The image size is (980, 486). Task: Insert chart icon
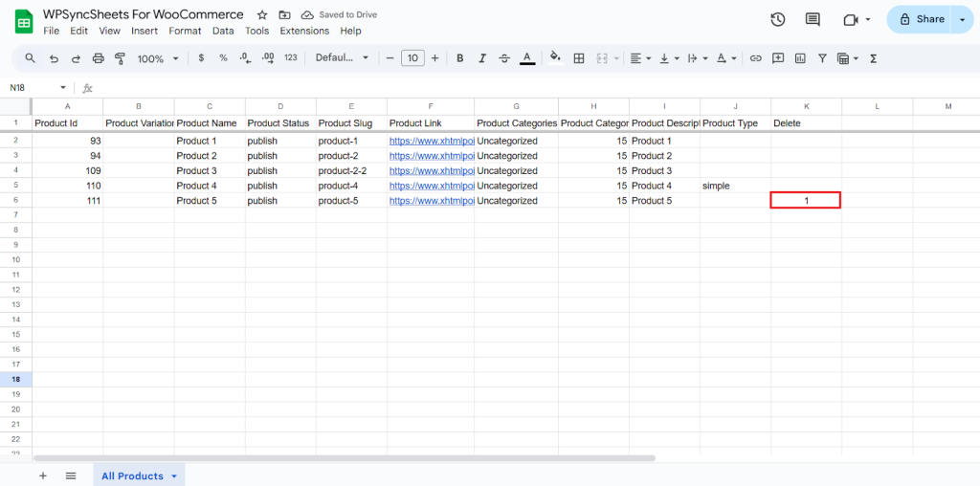point(800,58)
